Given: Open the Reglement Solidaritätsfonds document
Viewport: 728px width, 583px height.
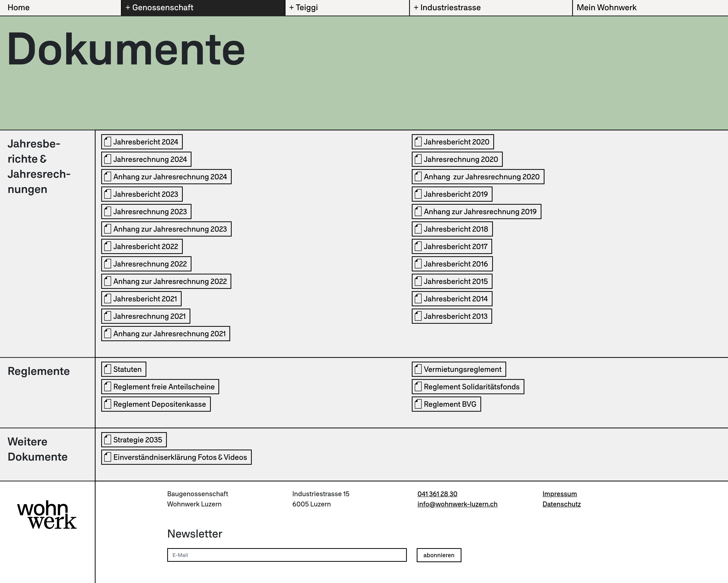Looking at the screenshot, I should [x=471, y=387].
